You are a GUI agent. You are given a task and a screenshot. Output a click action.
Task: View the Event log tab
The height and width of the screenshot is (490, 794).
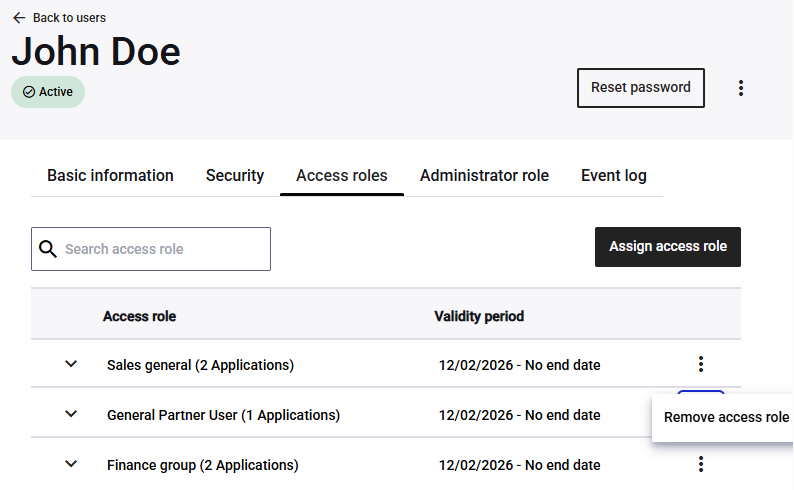click(614, 175)
